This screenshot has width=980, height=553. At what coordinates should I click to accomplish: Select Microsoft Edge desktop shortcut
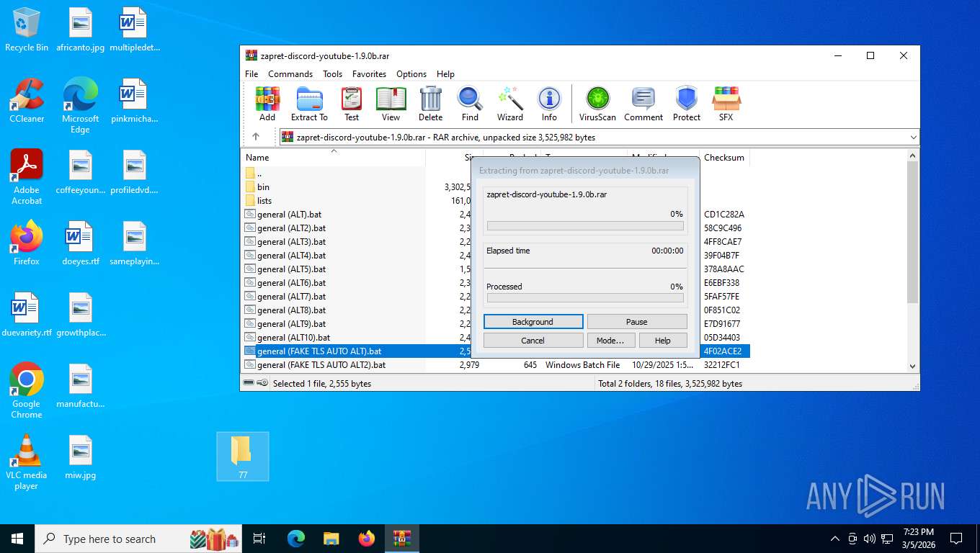coord(80,106)
